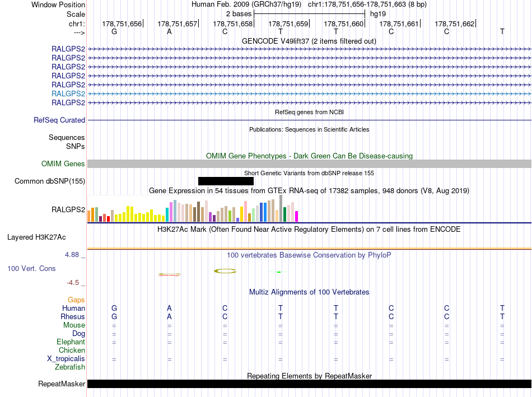Click the A base in Rhesus row

[169, 316]
